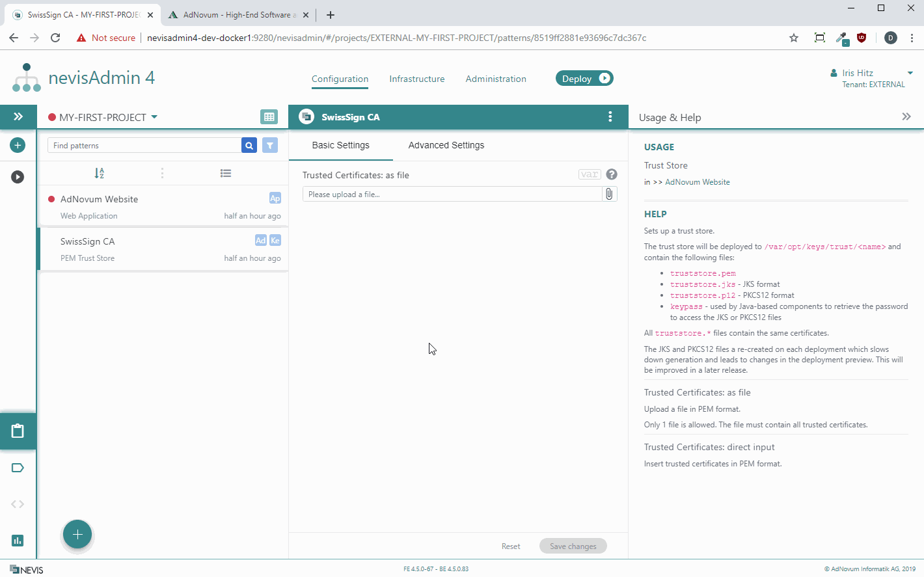
Task: Click the Ap badge on AdNovum Website
Action: pos(275,198)
